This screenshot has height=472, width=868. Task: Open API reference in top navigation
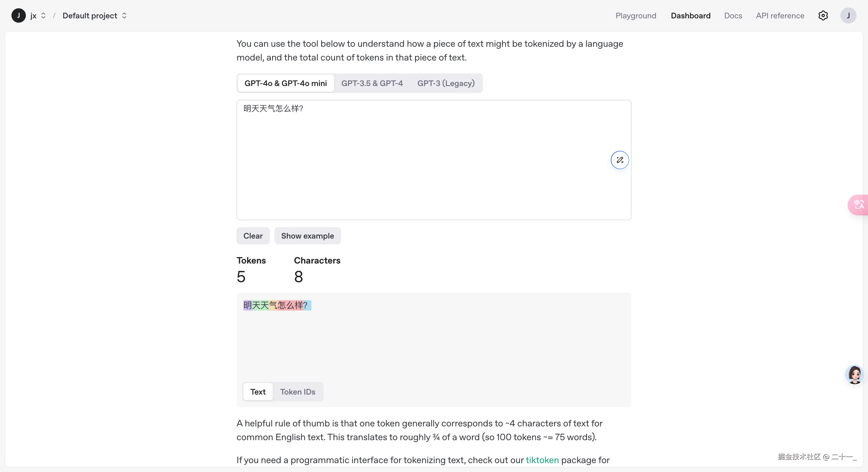[x=779, y=15]
